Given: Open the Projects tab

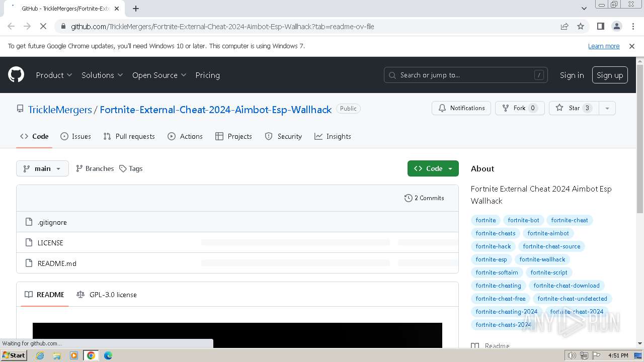Looking at the screenshot, I should [233, 136].
